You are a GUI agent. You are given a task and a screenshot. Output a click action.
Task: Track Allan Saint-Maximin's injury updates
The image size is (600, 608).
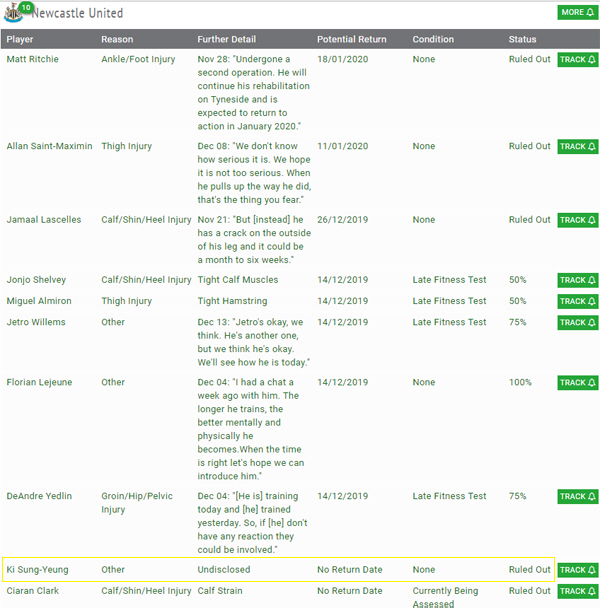click(578, 147)
